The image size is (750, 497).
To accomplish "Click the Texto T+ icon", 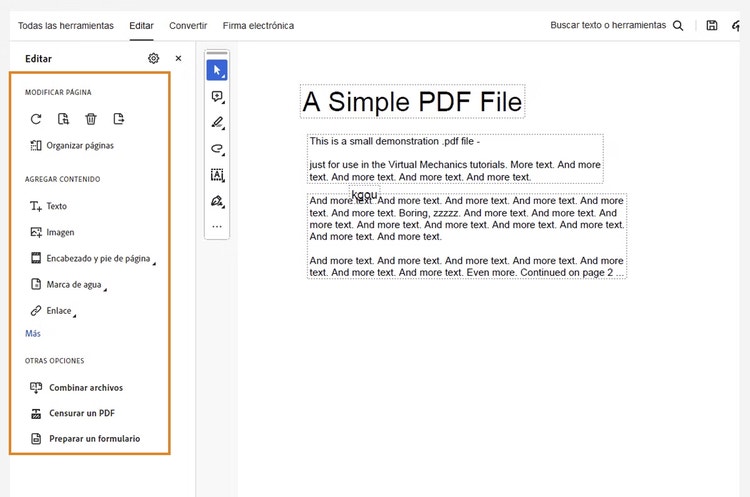I will (36, 206).
